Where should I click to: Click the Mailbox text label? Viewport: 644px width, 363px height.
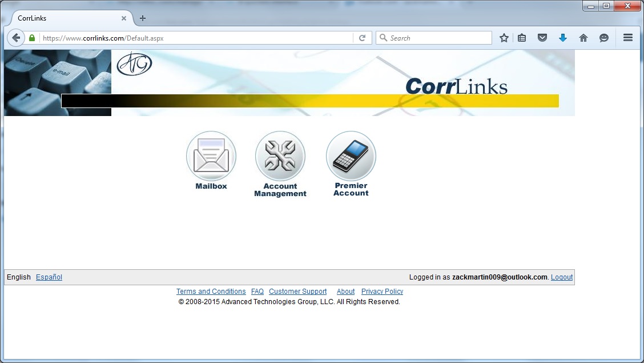[x=211, y=186]
